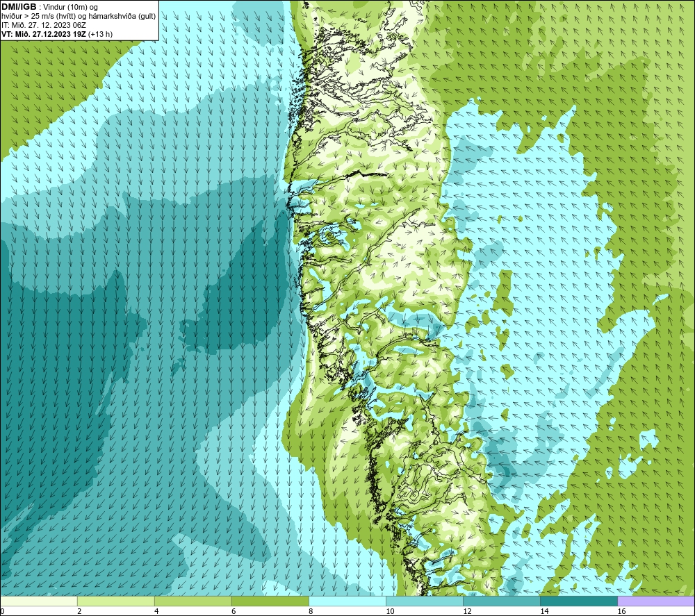Click the "DMI/IGB" title text
The width and height of the screenshot is (695, 616).
pyautogui.click(x=19, y=7)
